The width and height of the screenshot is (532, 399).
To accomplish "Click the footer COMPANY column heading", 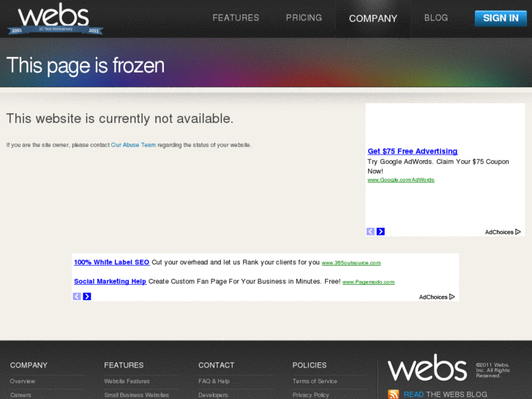I will click(29, 365).
